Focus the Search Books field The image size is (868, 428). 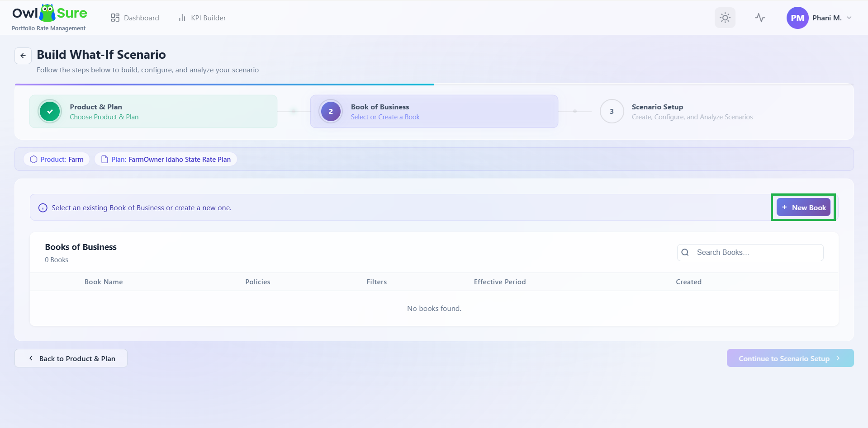[750, 252]
